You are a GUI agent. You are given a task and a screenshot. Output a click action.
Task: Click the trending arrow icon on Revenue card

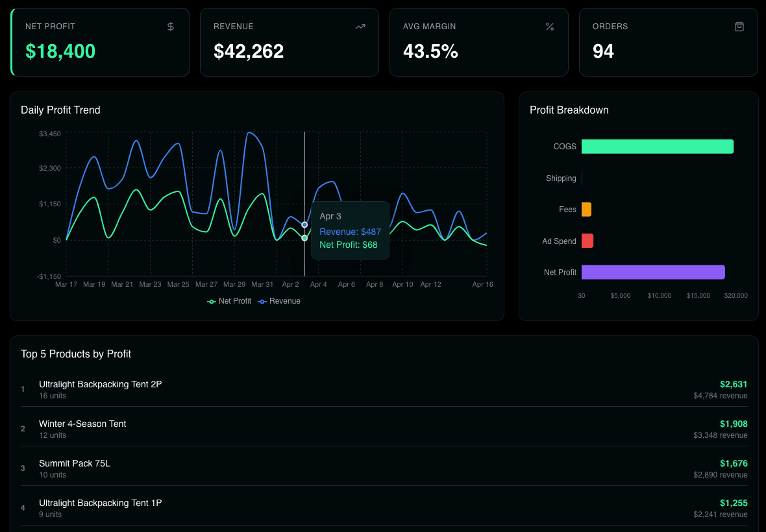(360, 27)
